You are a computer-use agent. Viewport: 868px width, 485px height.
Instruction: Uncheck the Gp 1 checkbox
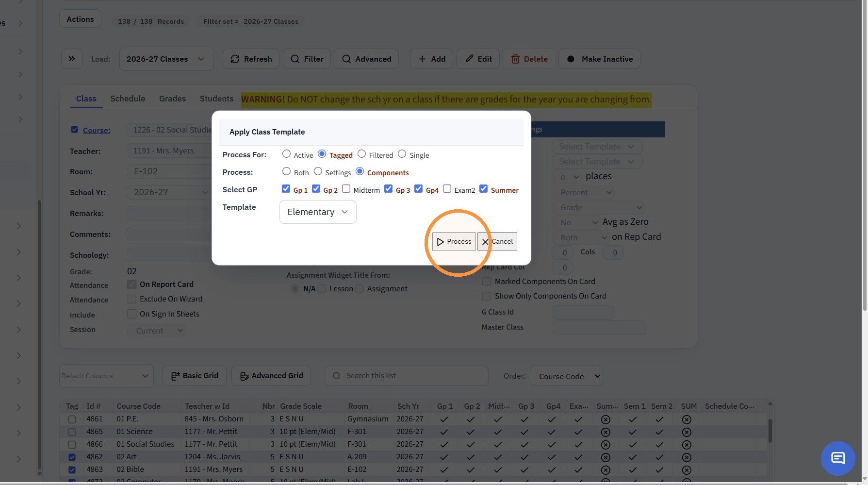click(286, 189)
